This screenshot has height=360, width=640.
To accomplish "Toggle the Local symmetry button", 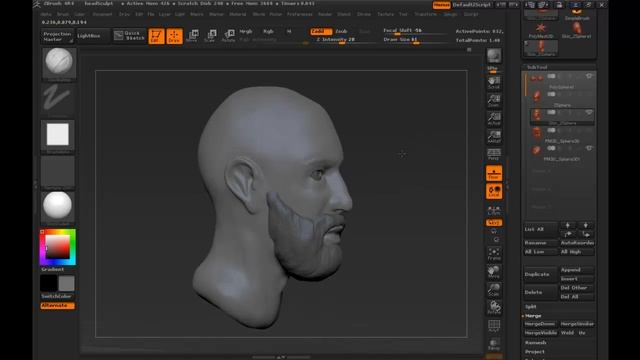I will pyautogui.click(x=494, y=191).
